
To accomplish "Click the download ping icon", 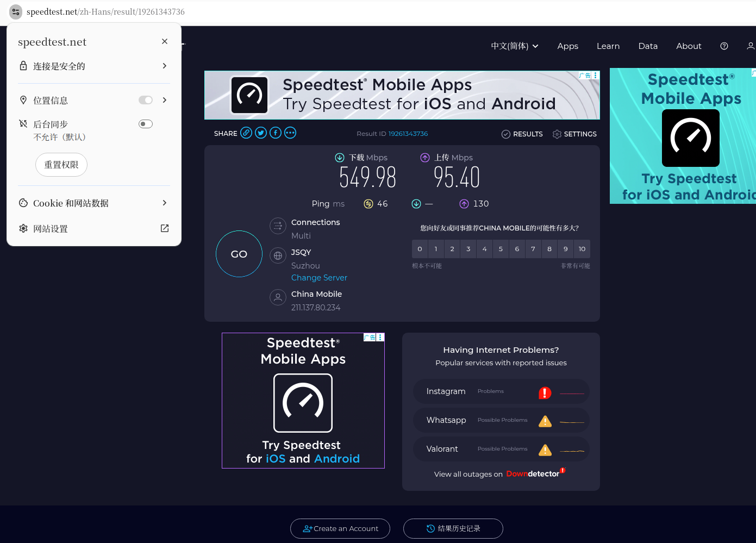I will tap(416, 204).
